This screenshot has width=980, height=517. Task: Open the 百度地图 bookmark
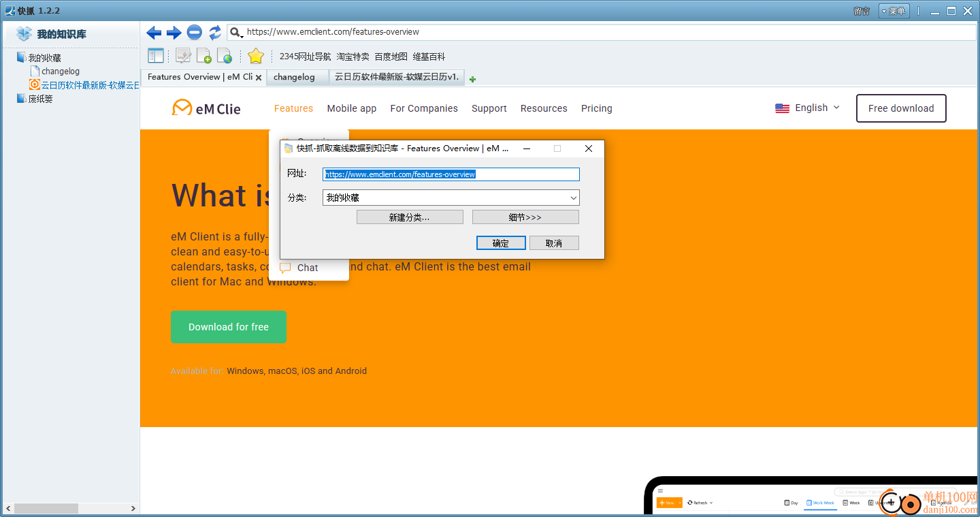[391, 57]
